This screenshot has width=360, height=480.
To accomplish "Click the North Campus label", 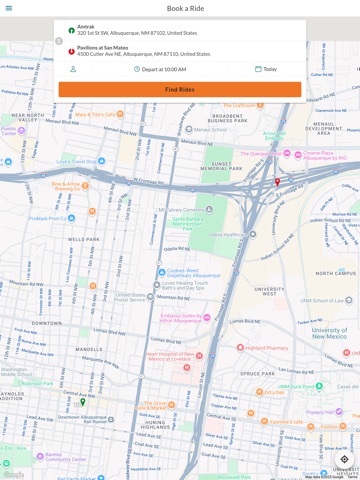I will pos(336,273).
